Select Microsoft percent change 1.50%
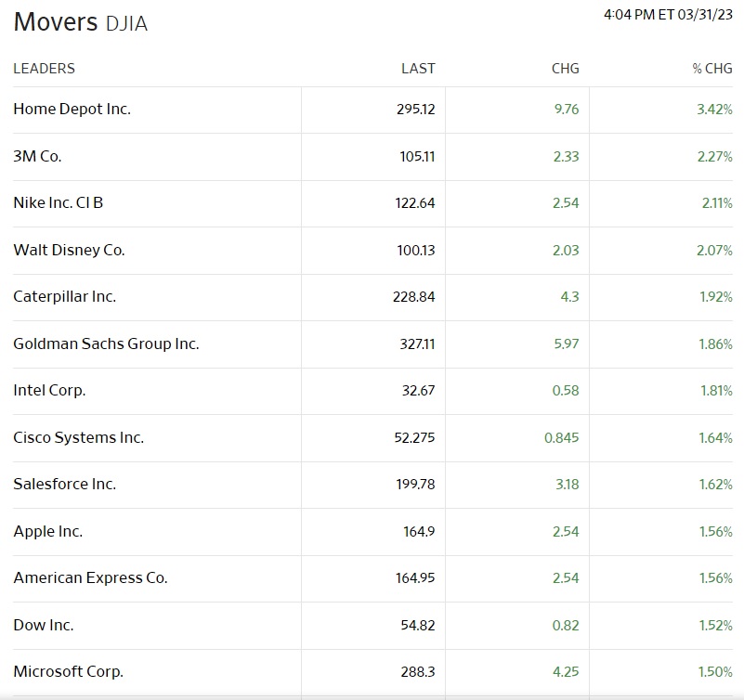Screen dimensions: 744x700 pyautogui.click(x=715, y=671)
